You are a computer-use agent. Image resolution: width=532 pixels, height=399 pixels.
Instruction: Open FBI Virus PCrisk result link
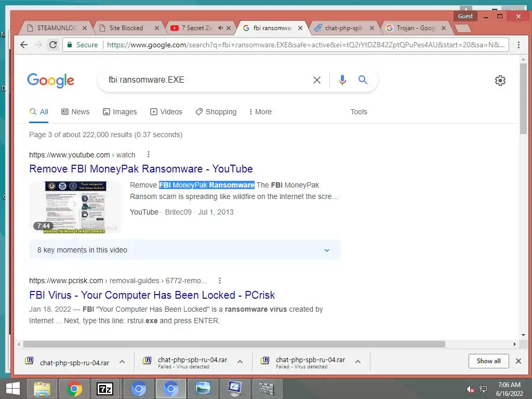coord(152,295)
